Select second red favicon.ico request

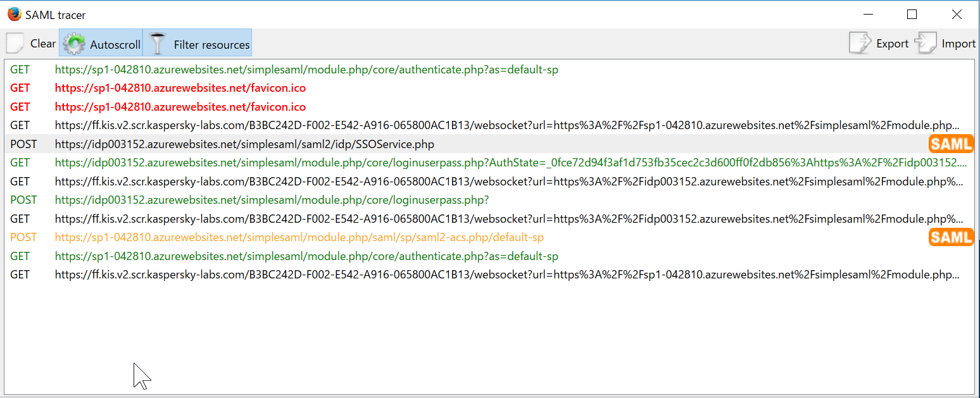489,107
